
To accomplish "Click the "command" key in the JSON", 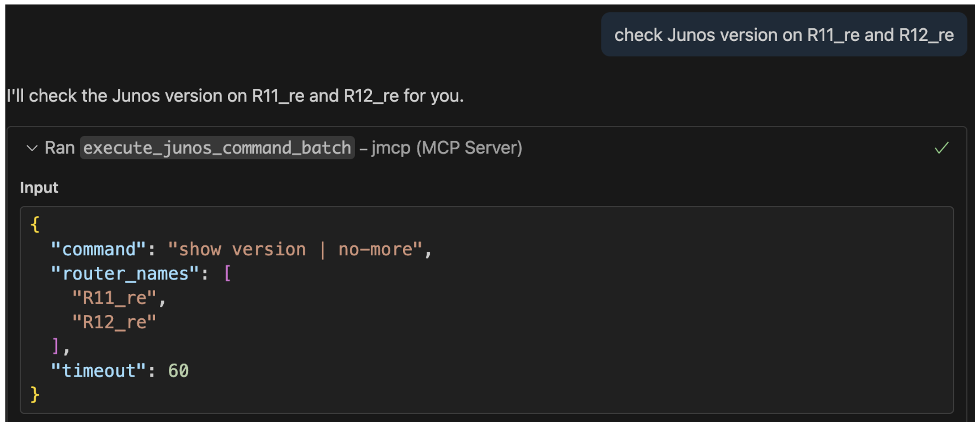I will tap(98, 249).
